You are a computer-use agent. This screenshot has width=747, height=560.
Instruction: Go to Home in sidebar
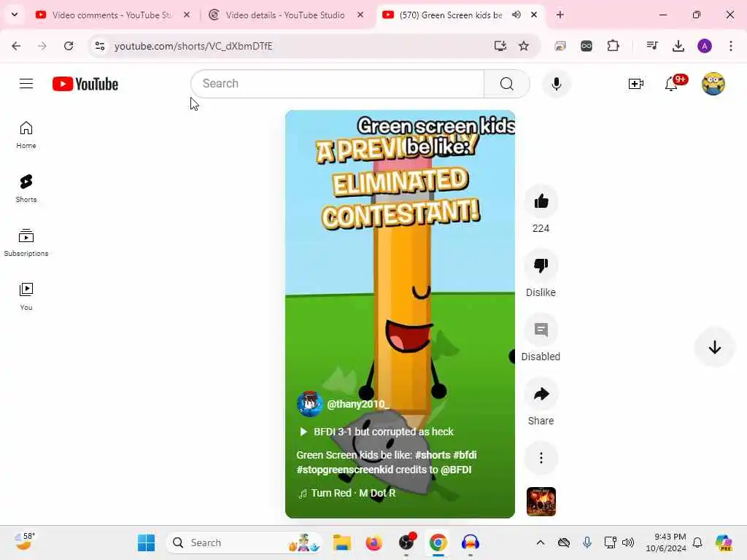pyautogui.click(x=26, y=135)
